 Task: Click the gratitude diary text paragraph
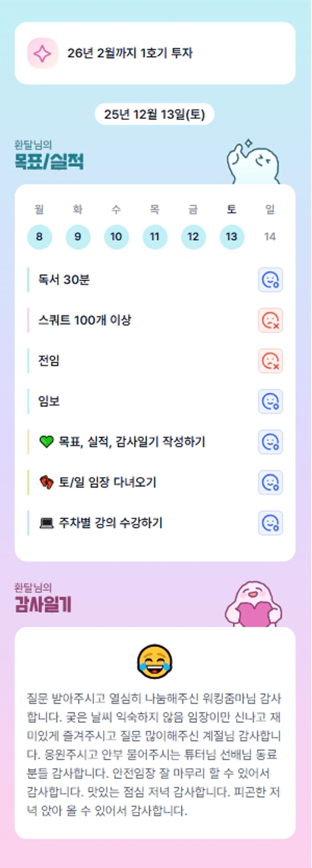tap(154, 754)
